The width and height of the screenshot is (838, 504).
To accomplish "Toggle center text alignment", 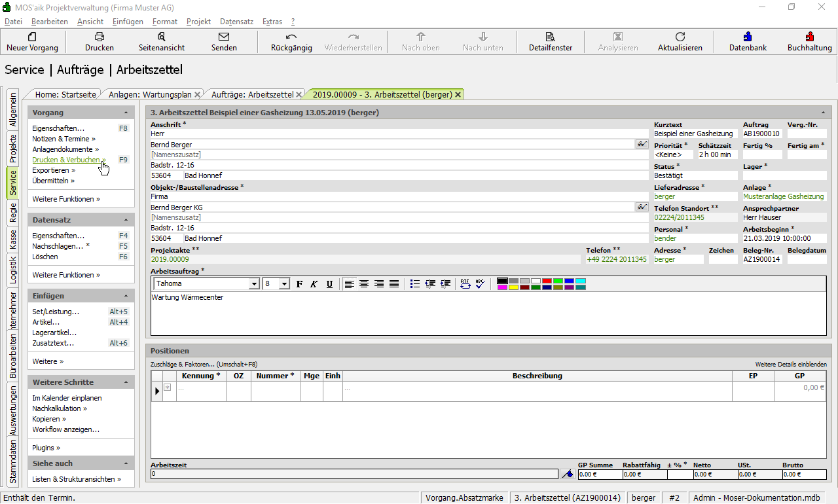I will 364,283.
